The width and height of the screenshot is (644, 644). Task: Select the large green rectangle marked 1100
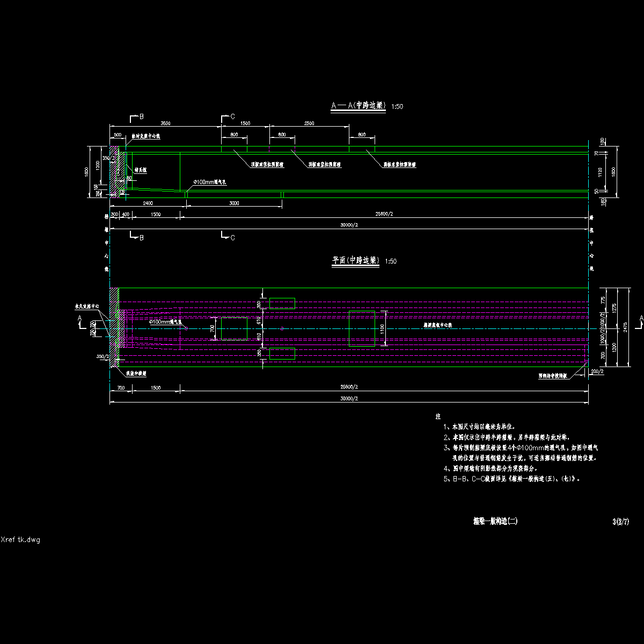362,328
